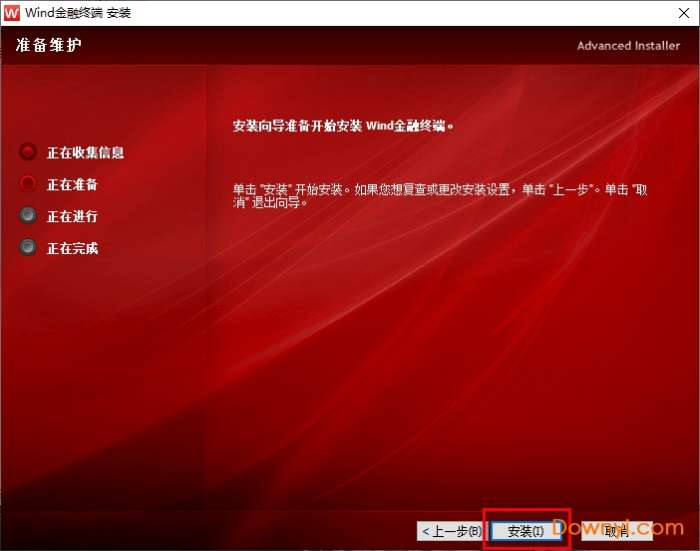Go back with the 上一步(B) button
This screenshot has height=551, width=700.
coord(450,531)
